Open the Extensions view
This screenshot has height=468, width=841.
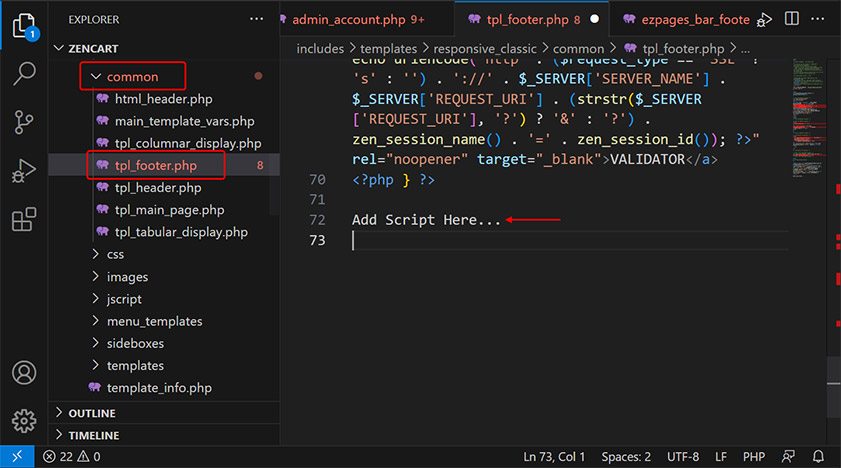pos(24,220)
